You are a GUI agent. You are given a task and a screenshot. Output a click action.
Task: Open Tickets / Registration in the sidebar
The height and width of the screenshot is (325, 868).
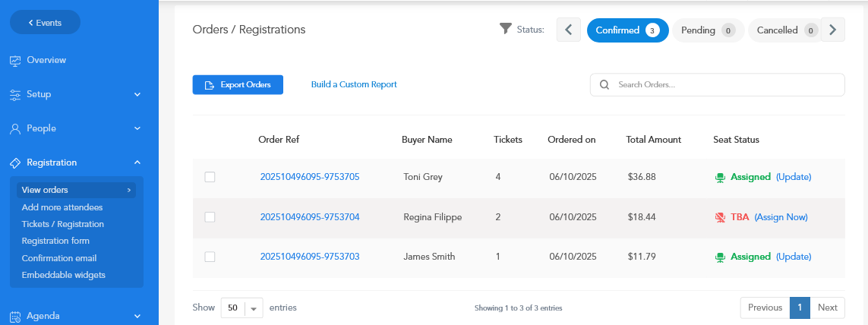[63, 224]
